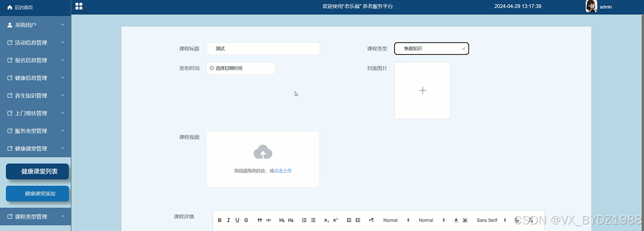Open text background color picker
This screenshot has width=644, height=231.
point(465,220)
